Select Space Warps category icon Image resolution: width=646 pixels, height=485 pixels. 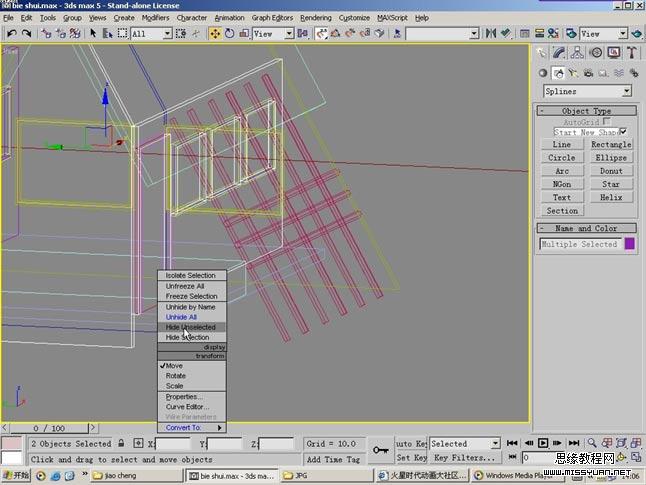tap(619, 73)
